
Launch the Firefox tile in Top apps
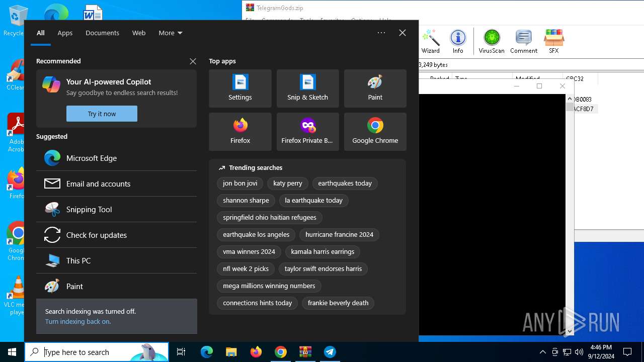[x=240, y=132]
